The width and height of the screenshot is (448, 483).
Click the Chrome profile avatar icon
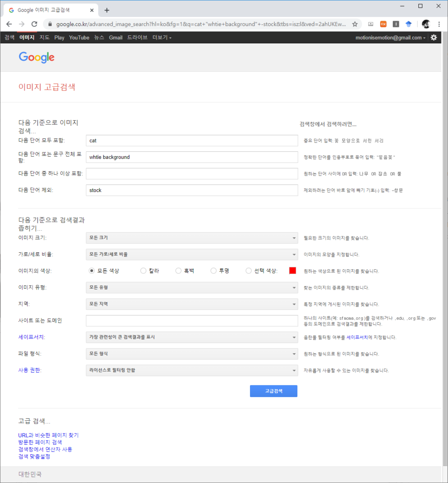click(x=426, y=24)
